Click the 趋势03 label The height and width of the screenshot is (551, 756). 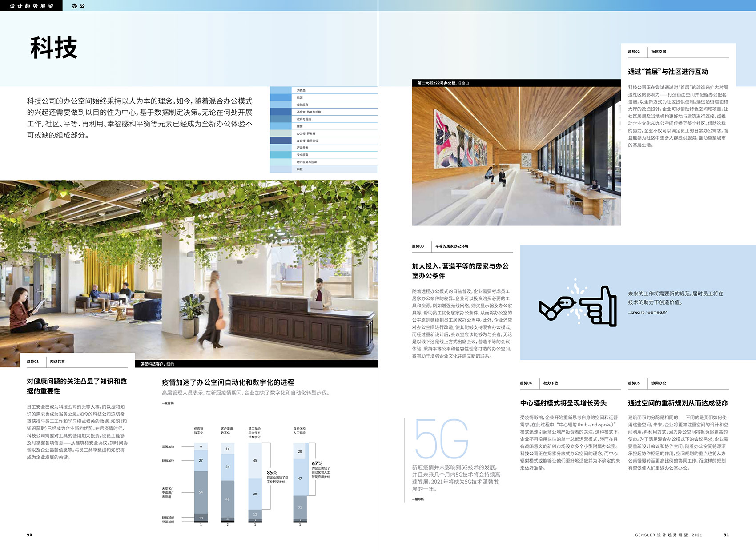click(x=418, y=246)
